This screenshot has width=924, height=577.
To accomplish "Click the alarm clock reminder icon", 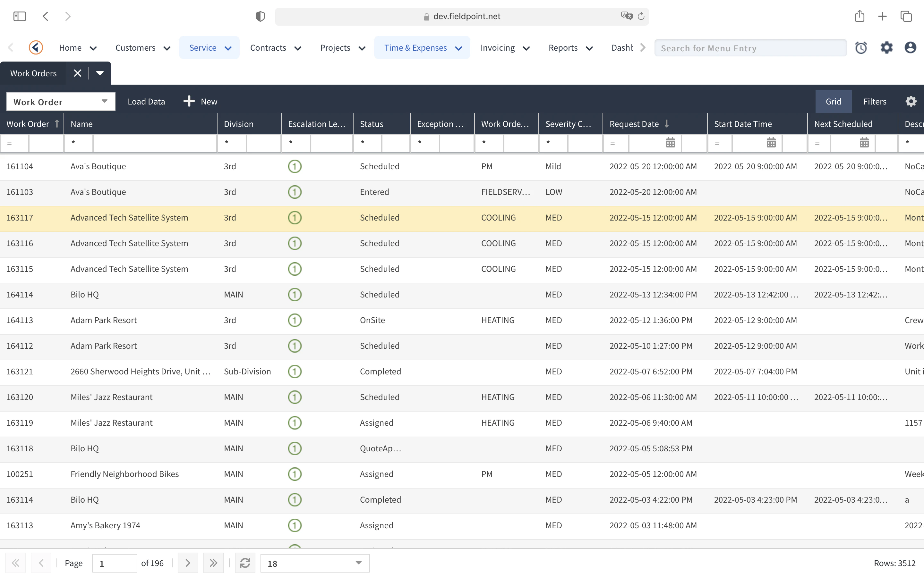I will point(862,47).
